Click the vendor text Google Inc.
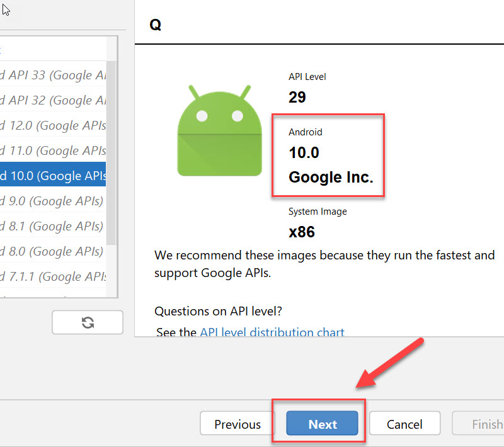504x447 pixels. (x=331, y=178)
